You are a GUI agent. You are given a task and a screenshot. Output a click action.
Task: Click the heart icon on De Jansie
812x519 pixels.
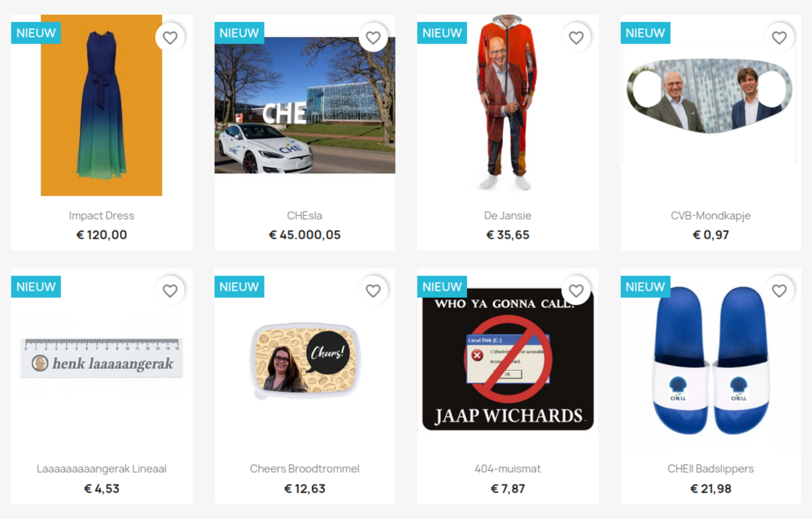coord(576,37)
